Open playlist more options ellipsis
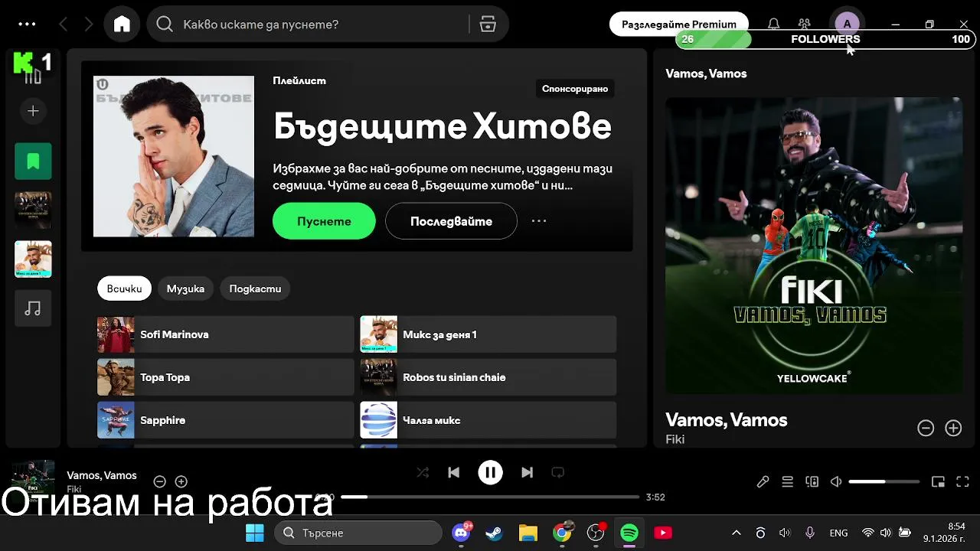980x551 pixels. pyautogui.click(x=539, y=221)
